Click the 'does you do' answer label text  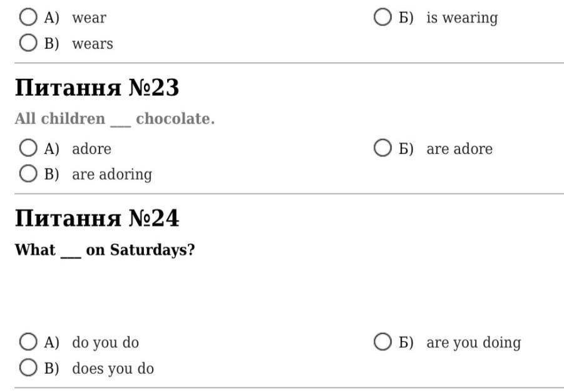(113, 368)
